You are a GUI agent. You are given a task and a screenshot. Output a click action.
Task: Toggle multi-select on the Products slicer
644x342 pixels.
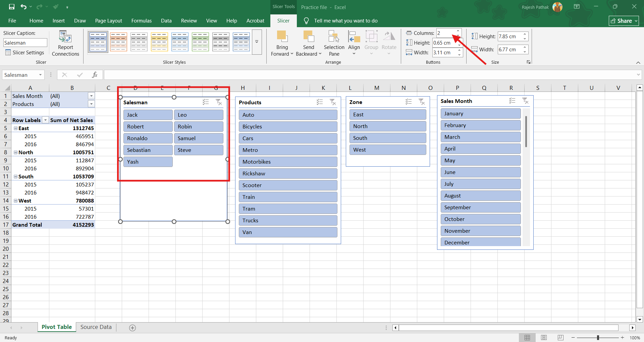point(320,102)
